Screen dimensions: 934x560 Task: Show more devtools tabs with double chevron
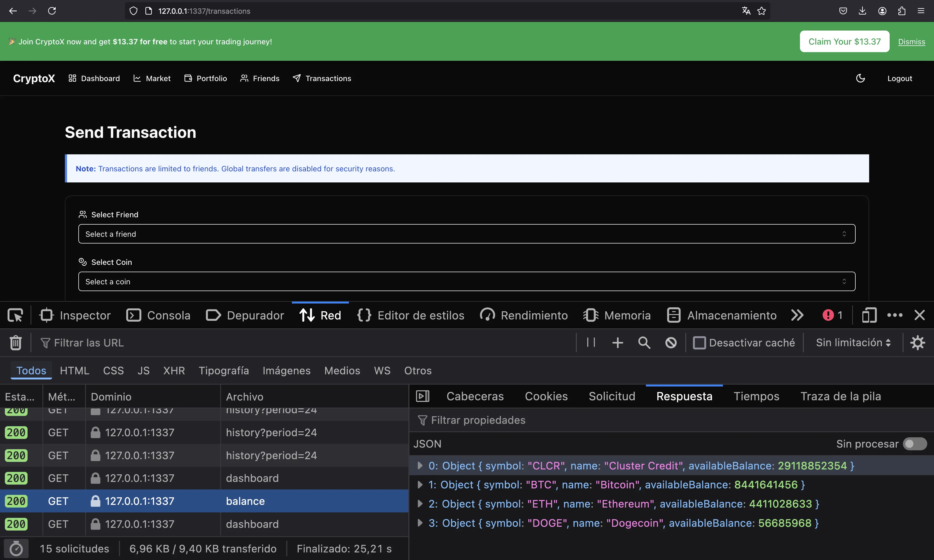(798, 315)
